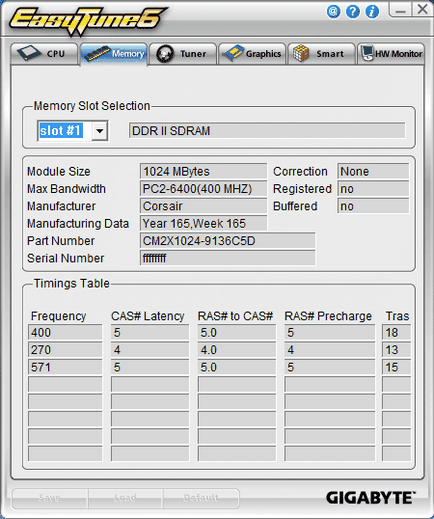This screenshot has width=434, height=519.
Task: Click the 400 frequency cell in Timings Table
Action: click(x=65, y=333)
